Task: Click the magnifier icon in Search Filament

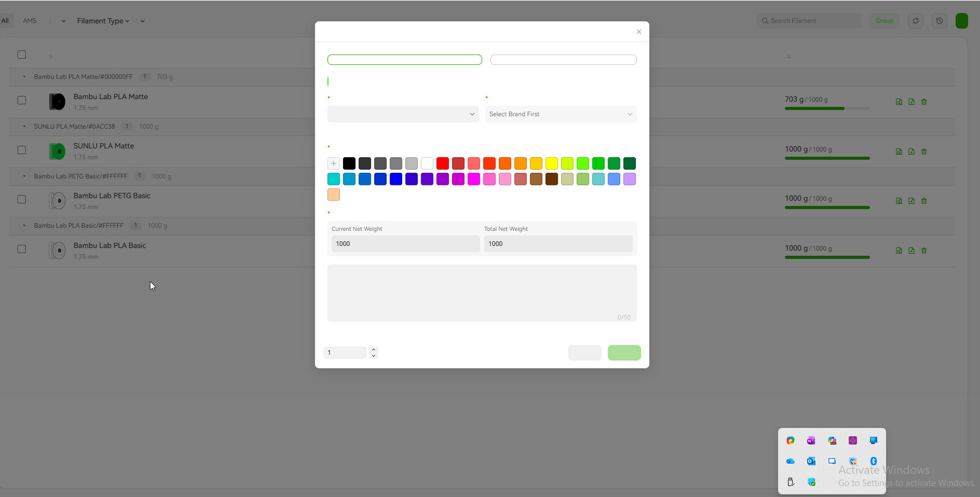Action: tap(765, 21)
